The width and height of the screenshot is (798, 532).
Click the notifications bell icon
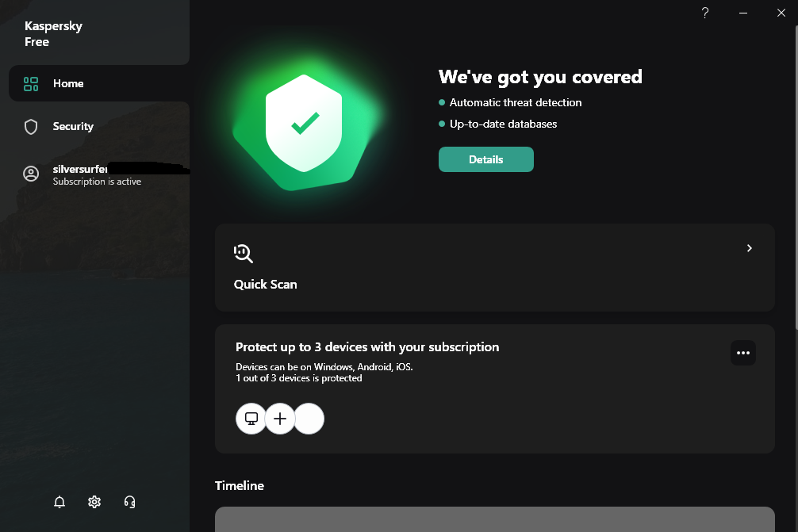[59, 502]
